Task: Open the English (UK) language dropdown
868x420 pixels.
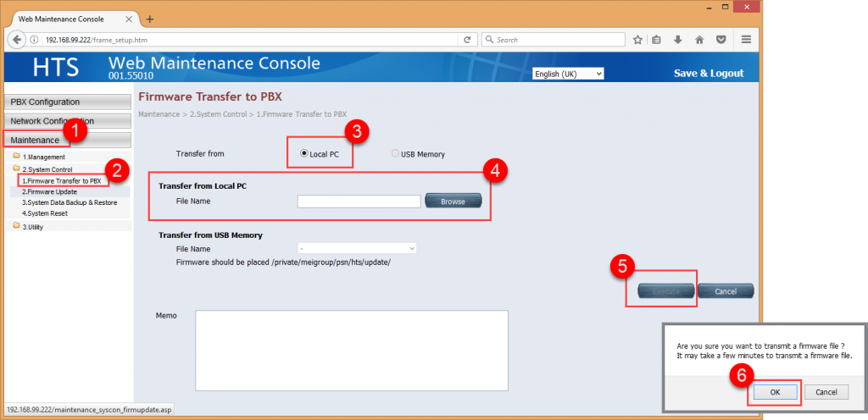Action: [x=568, y=74]
